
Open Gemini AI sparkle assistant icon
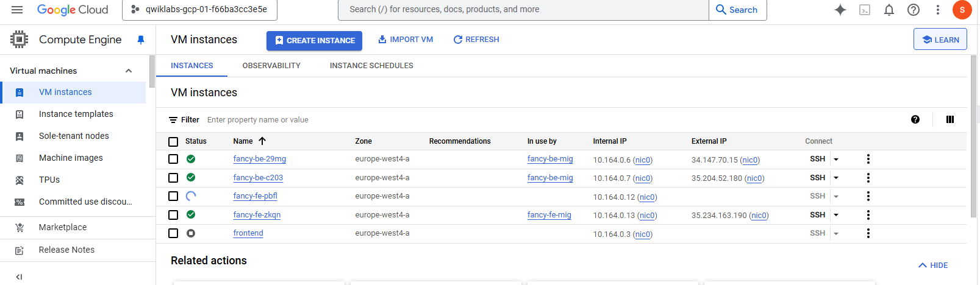click(x=840, y=10)
